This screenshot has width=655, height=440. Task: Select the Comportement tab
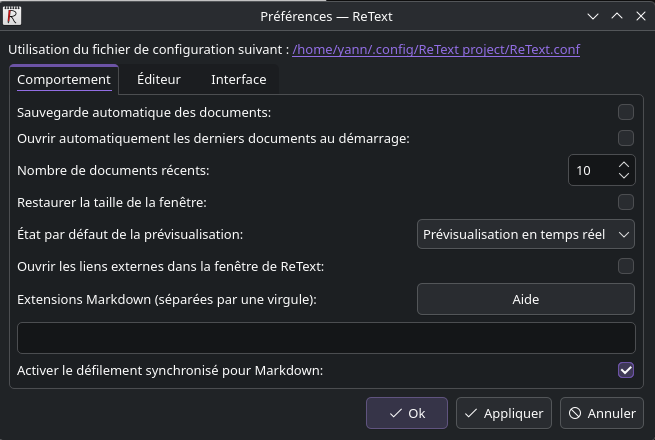[64, 79]
